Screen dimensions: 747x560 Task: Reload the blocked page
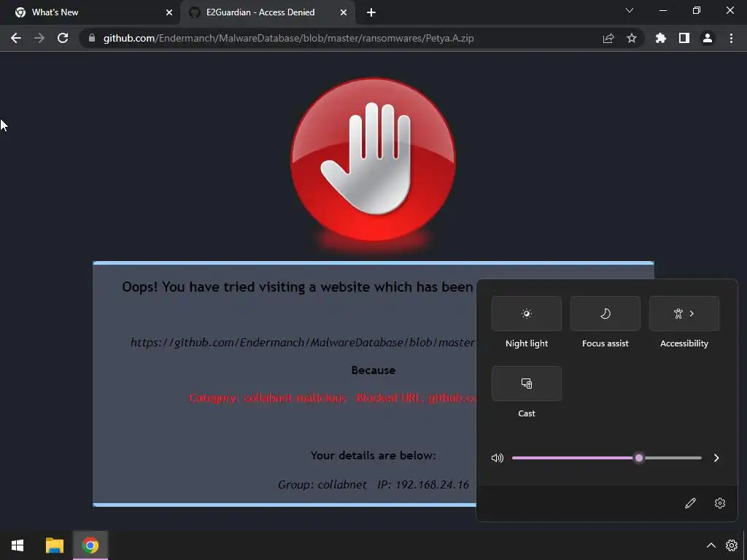tap(63, 38)
